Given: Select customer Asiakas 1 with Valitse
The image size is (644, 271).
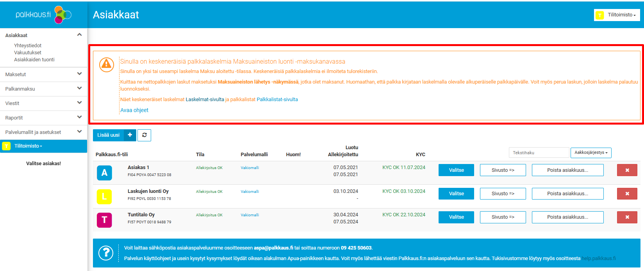Looking at the screenshot, I should point(456,170).
